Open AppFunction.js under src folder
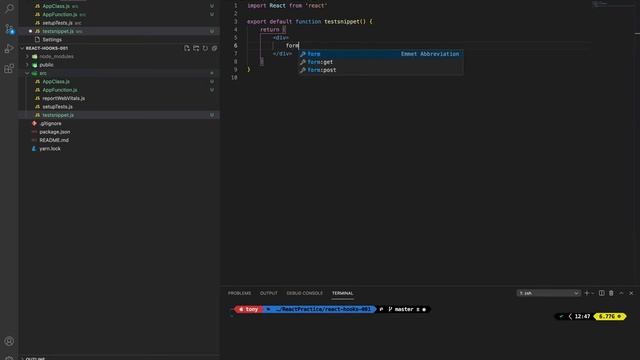This screenshot has height=360, width=640. (60, 90)
